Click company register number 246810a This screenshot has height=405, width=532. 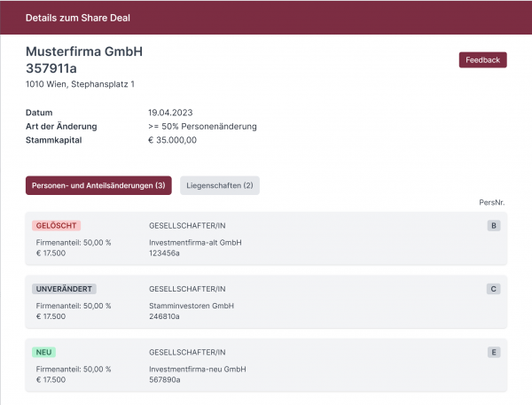pyautogui.click(x=164, y=316)
